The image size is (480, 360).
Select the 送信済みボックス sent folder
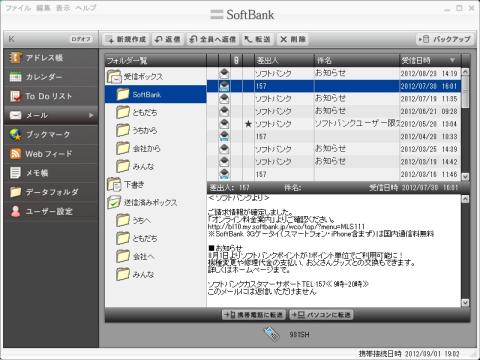(155, 202)
